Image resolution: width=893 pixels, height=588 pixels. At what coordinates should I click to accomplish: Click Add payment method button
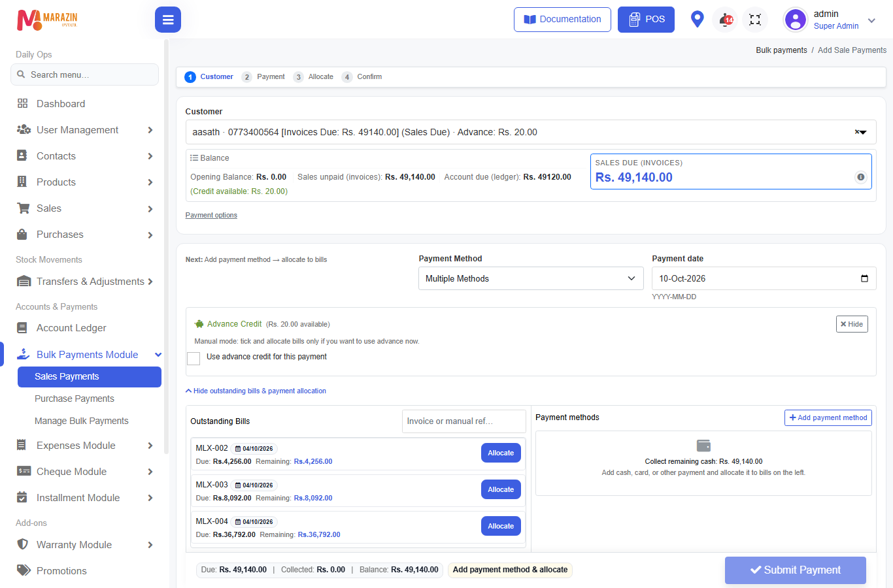tap(828, 417)
